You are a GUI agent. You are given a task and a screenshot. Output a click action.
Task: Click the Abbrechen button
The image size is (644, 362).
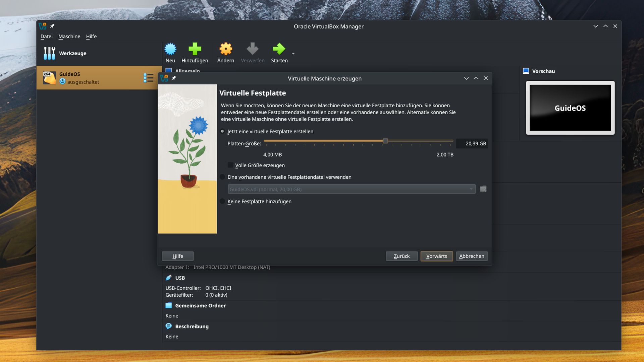click(x=472, y=256)
